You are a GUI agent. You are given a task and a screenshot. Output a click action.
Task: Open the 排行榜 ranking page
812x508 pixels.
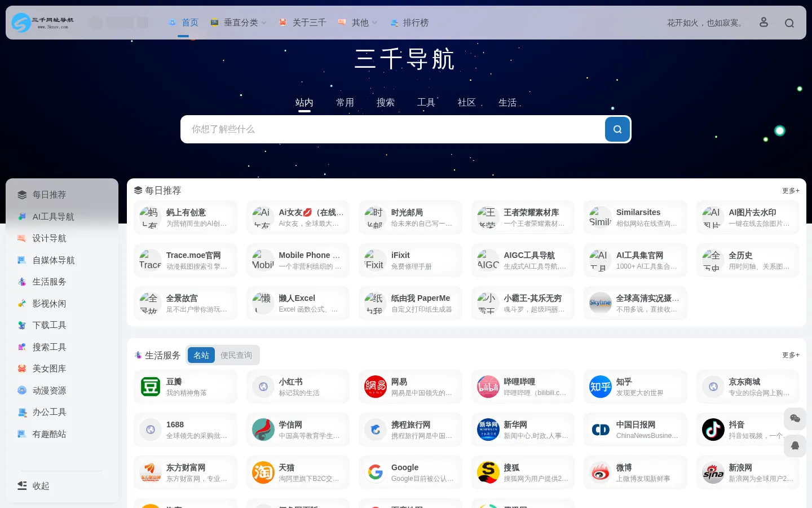409,23
